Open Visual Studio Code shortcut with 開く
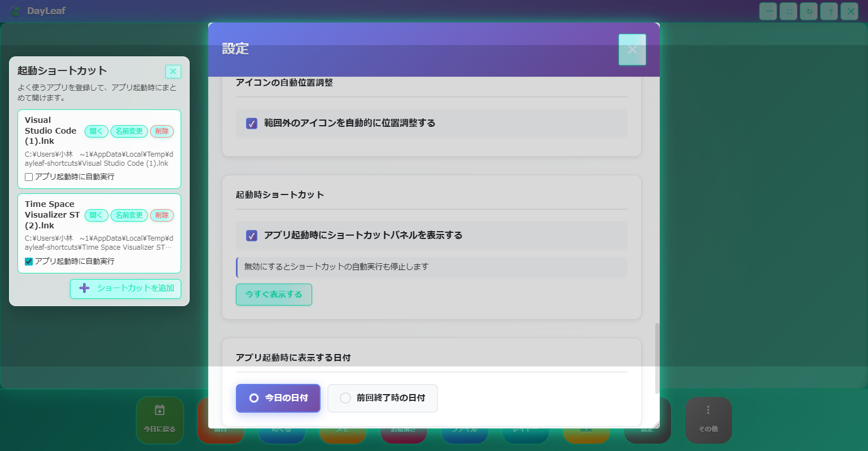This screenshot has height=451, width=868. click(x=96, y=131)
